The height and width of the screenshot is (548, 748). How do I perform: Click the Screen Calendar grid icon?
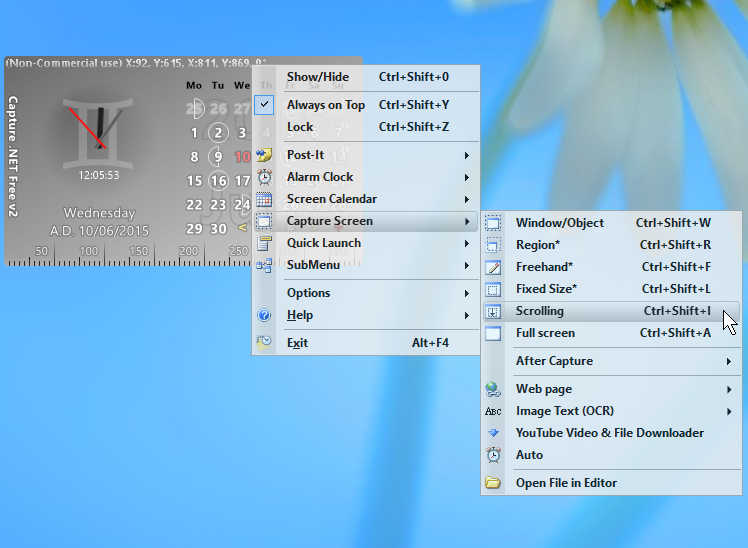(264, 199)
